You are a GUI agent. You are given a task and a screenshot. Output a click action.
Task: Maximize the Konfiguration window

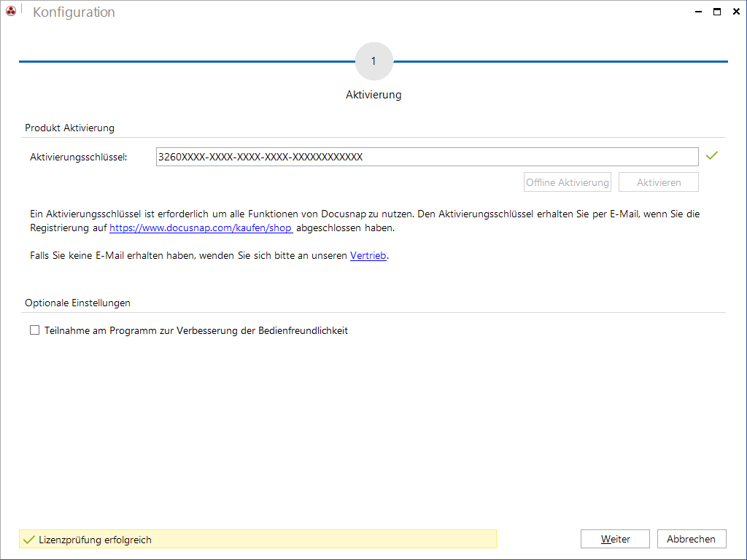coord(717,12)
